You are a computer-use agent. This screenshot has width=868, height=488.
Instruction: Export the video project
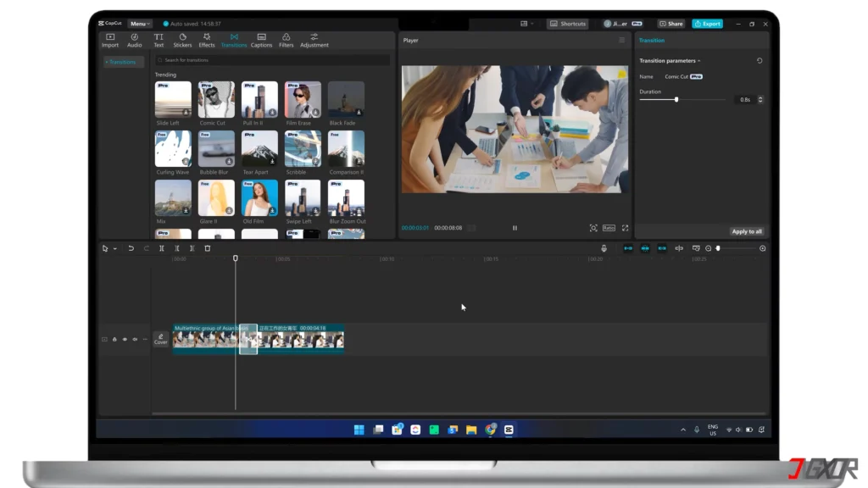pos(708,24)
